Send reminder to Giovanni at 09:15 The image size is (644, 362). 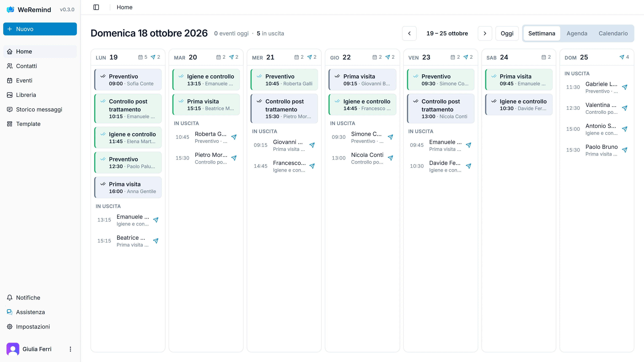tap(312, 145)
